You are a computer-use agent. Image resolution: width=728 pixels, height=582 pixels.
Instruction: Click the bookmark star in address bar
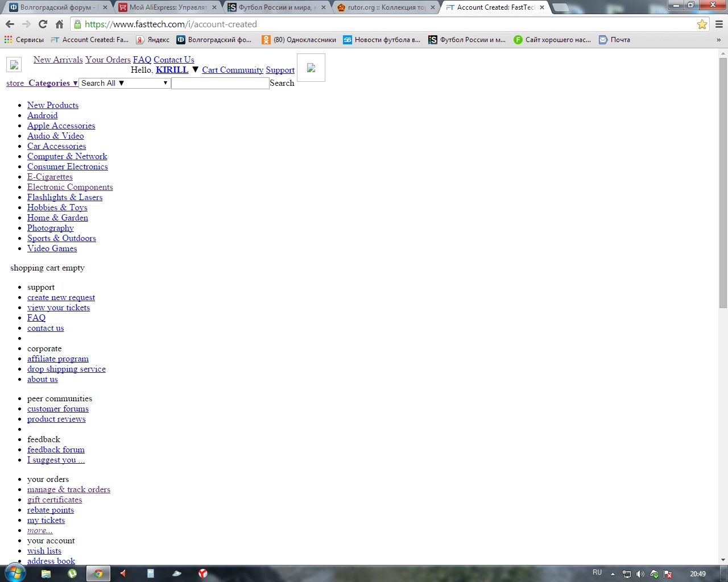702,24
